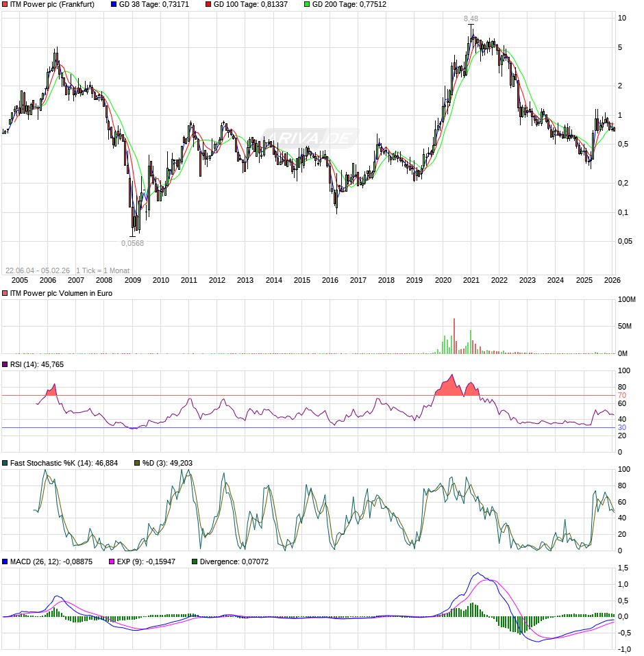Click the 'Fast Stochastic %K (14): 46,884' label
This screenshot has width=644, height=656.
[64, 463]
